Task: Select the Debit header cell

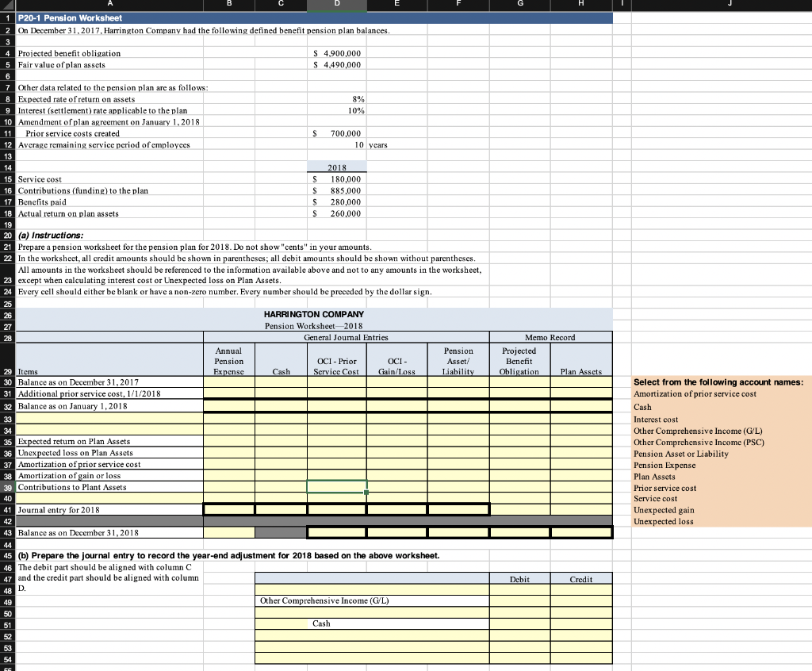Action: pos(520,579)
